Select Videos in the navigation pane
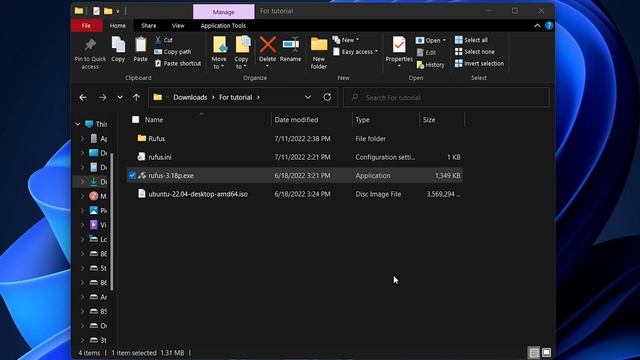 click(98, 225)
